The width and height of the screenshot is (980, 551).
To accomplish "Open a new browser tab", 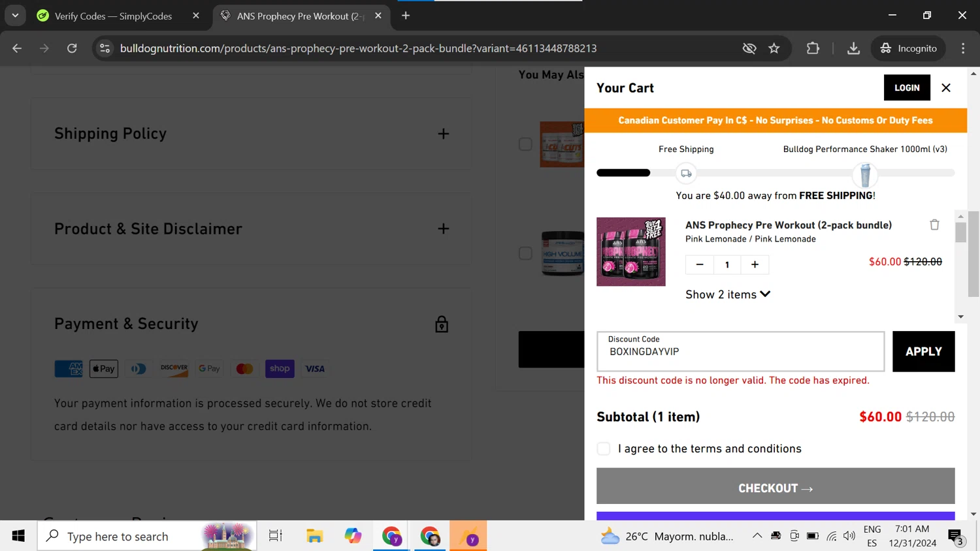I will 406,16.
